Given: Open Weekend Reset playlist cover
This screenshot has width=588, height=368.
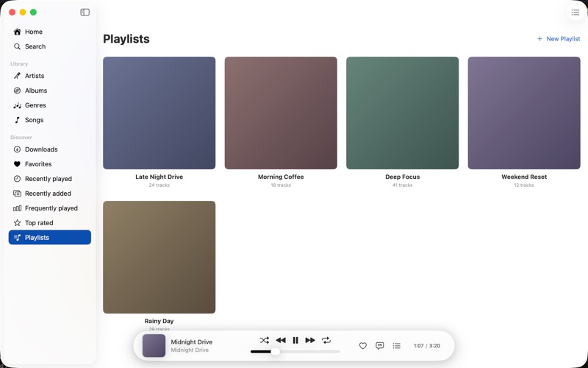Looking at the screenshot, I should pos(524,113).
